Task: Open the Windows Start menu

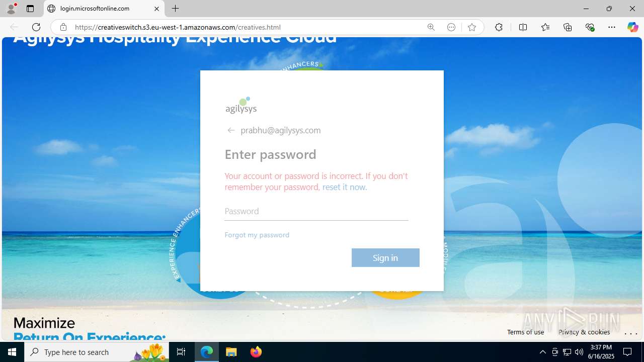Action: [12, 352]
